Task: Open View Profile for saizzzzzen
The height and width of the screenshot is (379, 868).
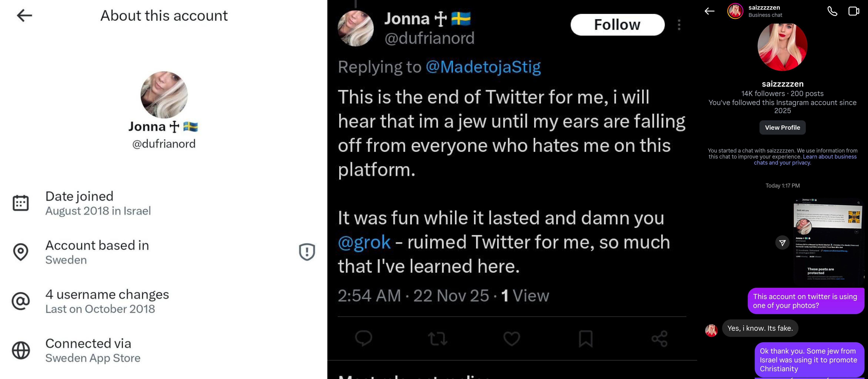Action: (782, 127)
